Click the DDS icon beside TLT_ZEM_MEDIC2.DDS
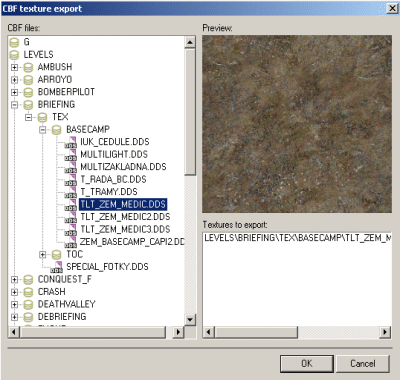Screen dimensions: 400x380 click(71, 217)
